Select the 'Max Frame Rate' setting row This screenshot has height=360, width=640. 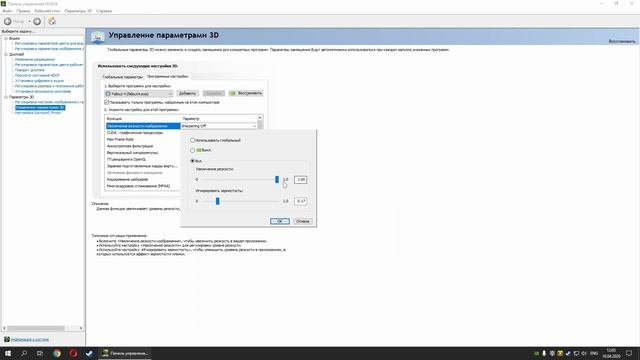[x=142, y=140]
